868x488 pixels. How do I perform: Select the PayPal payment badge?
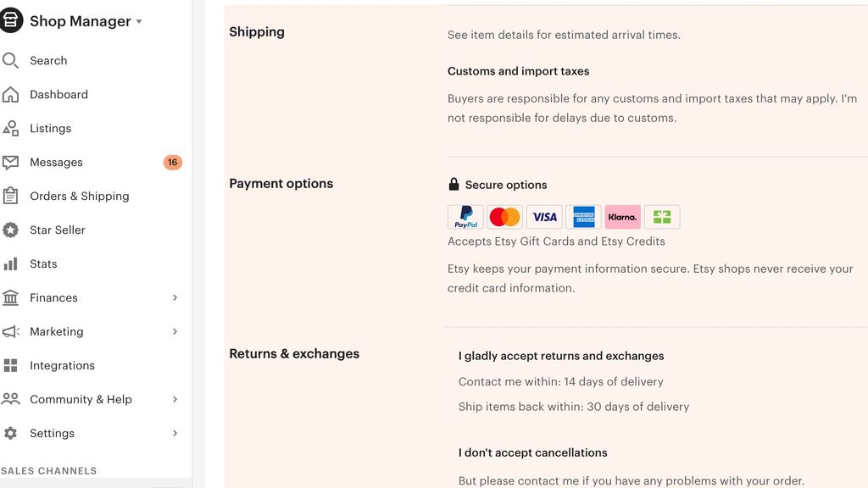[x=465, y=217]
